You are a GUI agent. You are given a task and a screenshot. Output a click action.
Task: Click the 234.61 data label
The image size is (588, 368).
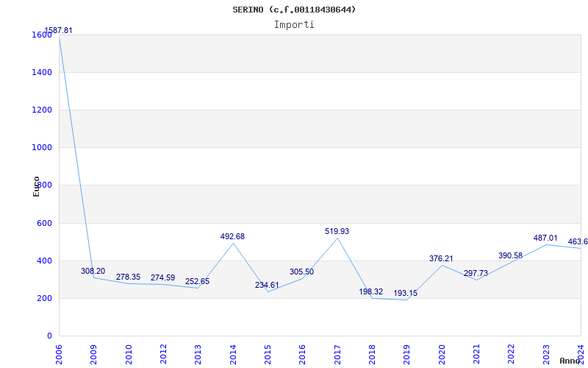point(267,285)
